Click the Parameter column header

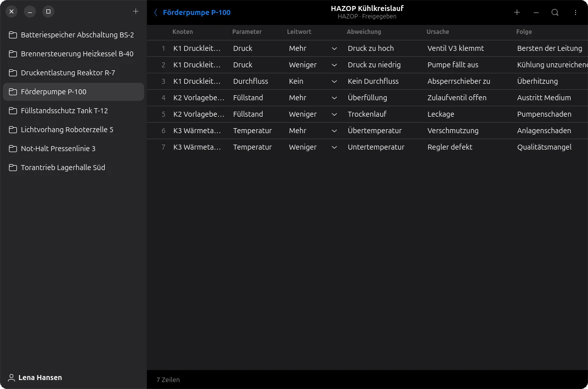click(247, 32)
